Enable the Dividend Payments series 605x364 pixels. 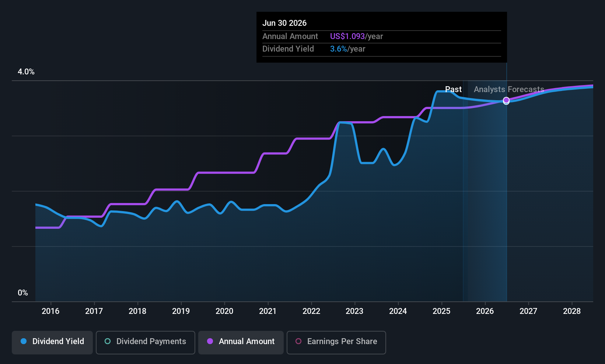point(145,342)
